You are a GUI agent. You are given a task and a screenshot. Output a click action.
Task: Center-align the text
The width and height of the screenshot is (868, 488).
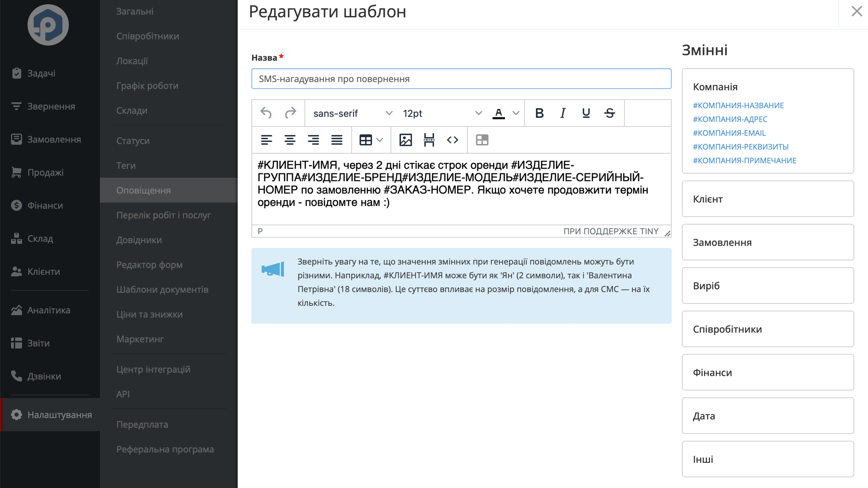tap(290, 140)
